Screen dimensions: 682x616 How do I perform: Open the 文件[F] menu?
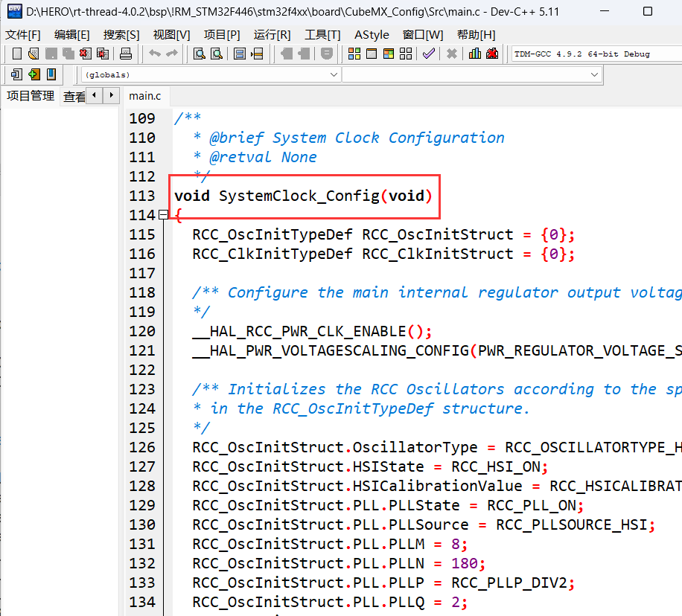(22, 35)
